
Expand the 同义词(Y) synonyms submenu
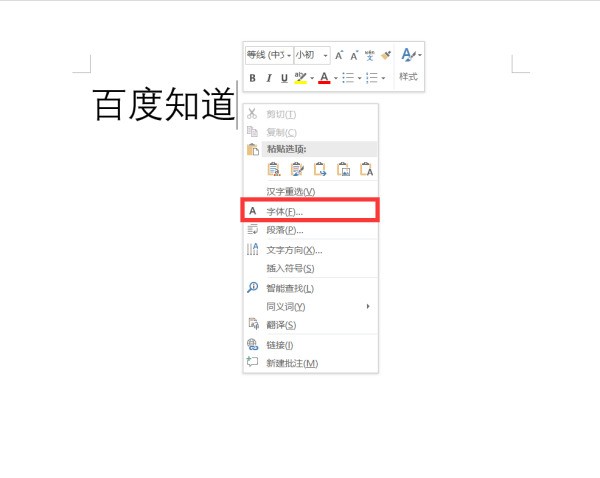[x=311, y=307]
